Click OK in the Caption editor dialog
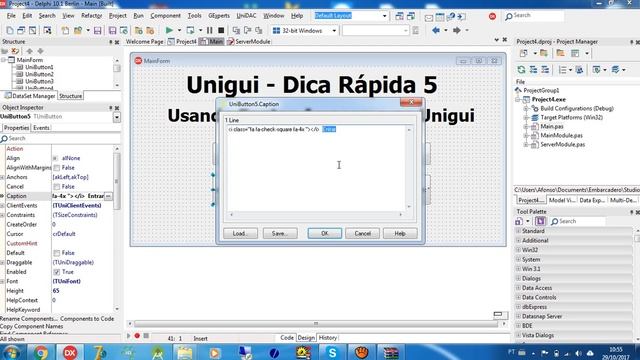The width and height of the screenshot is (640, 360). point(324,233)
